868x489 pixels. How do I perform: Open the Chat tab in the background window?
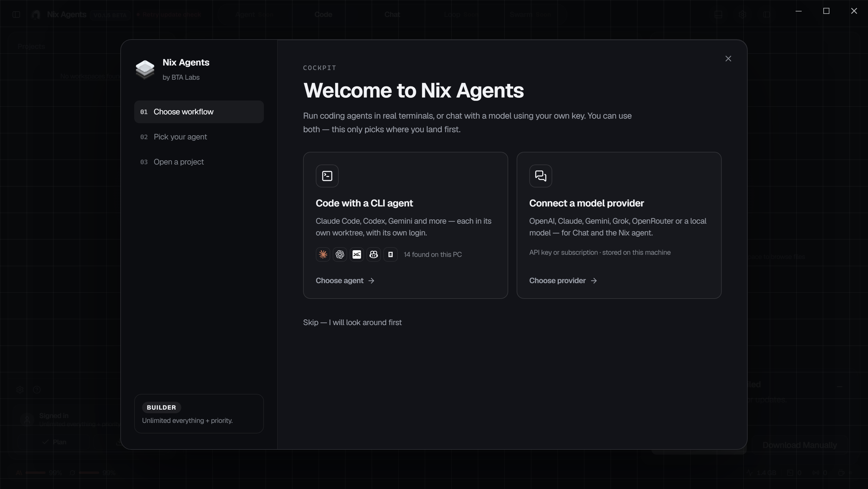tap(392, 14)
